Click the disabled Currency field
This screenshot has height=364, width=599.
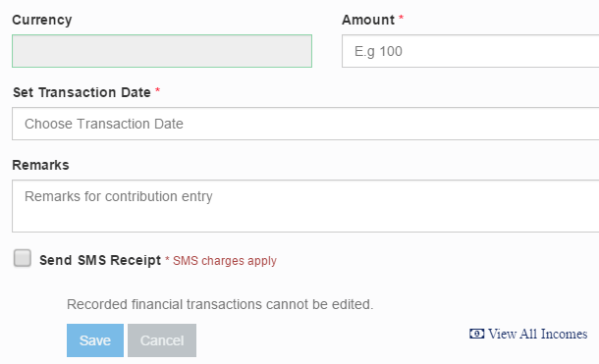pos(162,51)
